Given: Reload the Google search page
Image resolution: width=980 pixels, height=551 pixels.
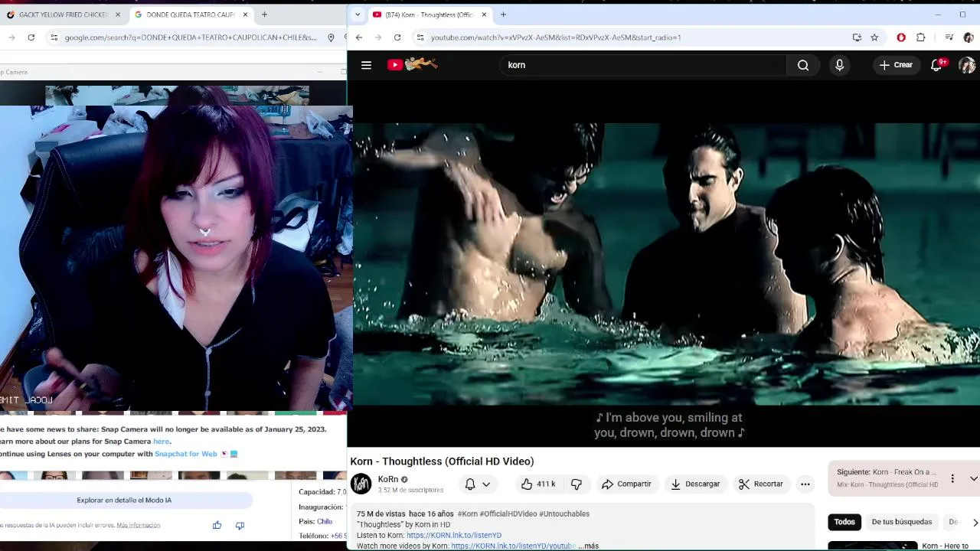Looking at the screenshot, I should (x=31, y=37).
